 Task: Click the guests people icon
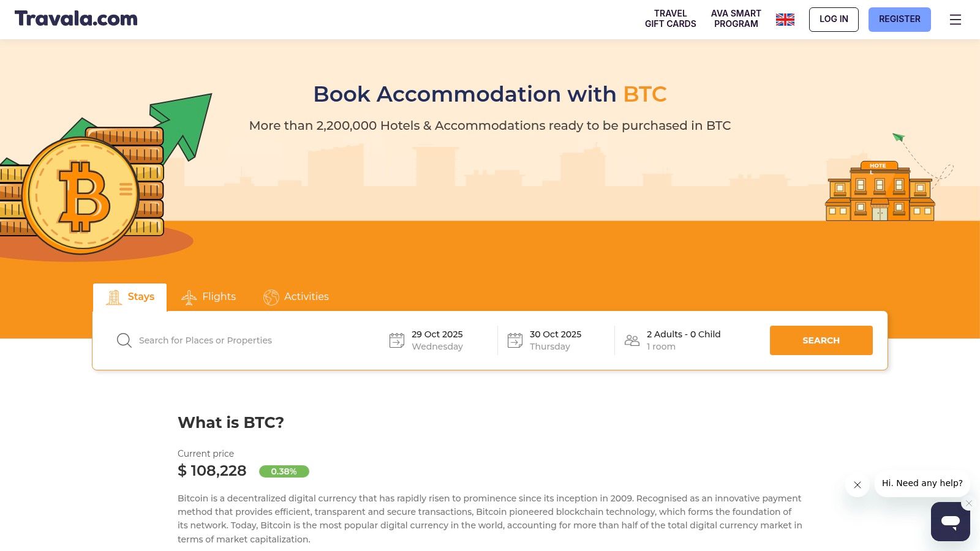[631, 340]
